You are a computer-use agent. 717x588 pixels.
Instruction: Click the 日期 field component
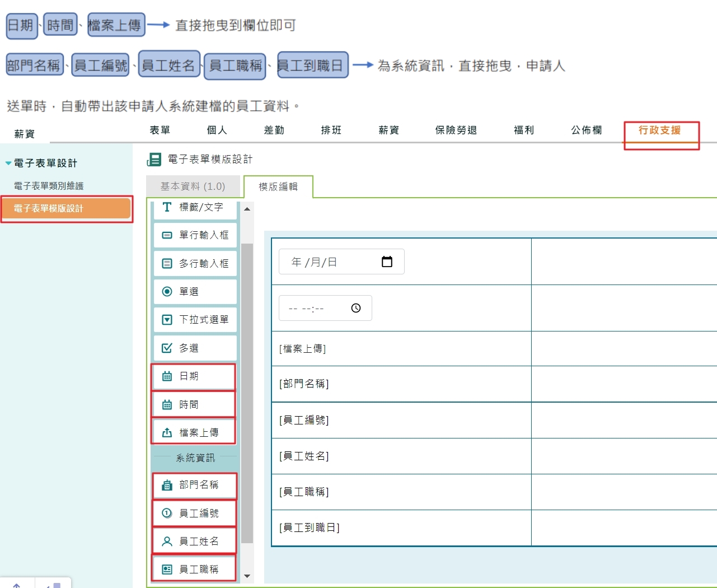(193, 376)
